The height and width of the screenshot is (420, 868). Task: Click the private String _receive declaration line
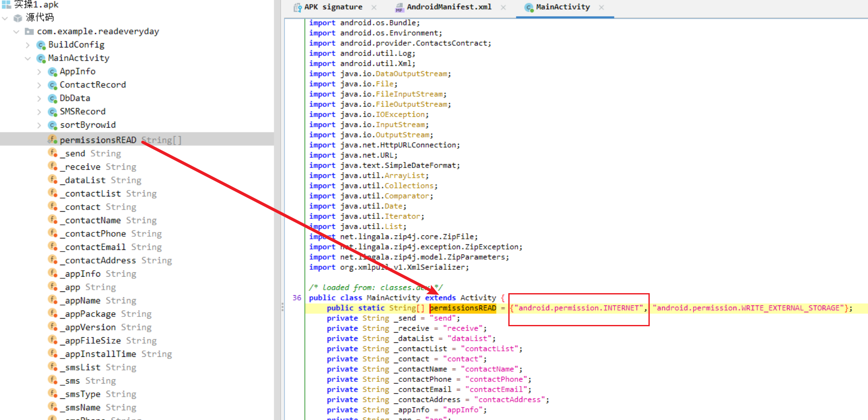(x=407, y=328)
